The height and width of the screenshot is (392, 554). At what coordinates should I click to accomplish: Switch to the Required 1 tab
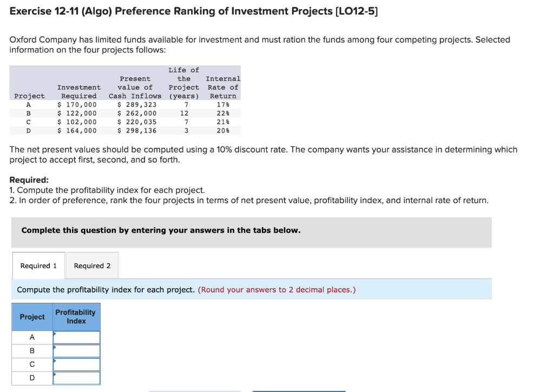[x=38, y=265]
